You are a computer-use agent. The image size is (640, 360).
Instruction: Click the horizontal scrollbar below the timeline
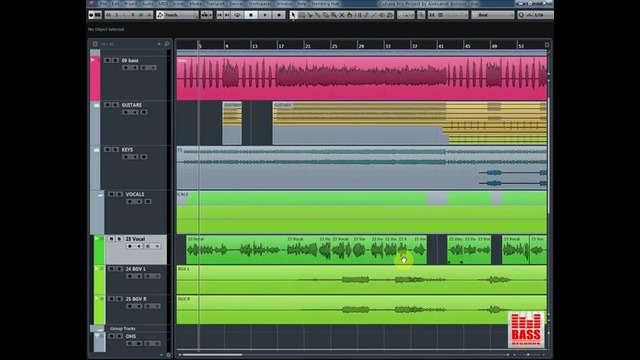click(212, 355)
